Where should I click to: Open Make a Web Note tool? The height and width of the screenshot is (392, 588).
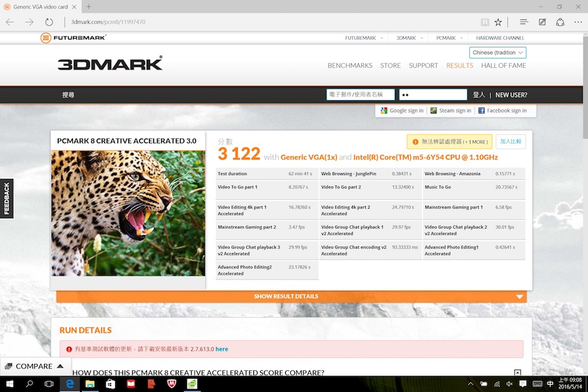pos(542,22)
